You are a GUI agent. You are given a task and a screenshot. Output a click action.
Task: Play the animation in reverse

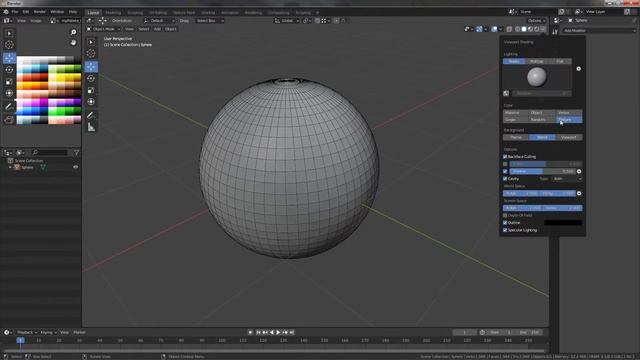tap(272, 332)
